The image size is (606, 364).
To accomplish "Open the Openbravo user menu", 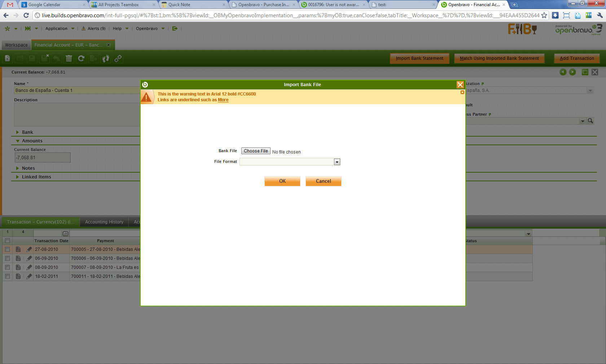I will pos(150,28).
